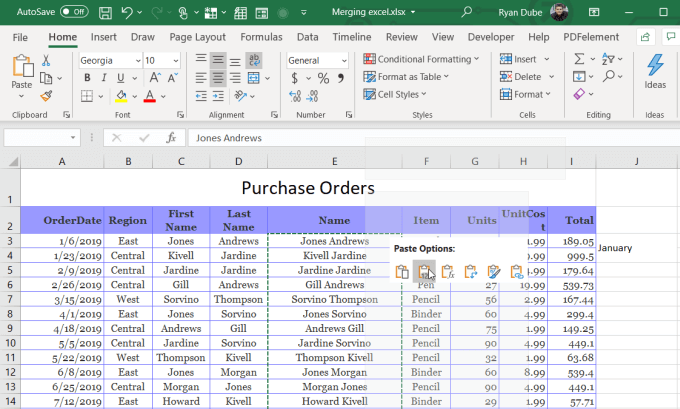Click the AutoSum sigma icon

click(579, 59)
